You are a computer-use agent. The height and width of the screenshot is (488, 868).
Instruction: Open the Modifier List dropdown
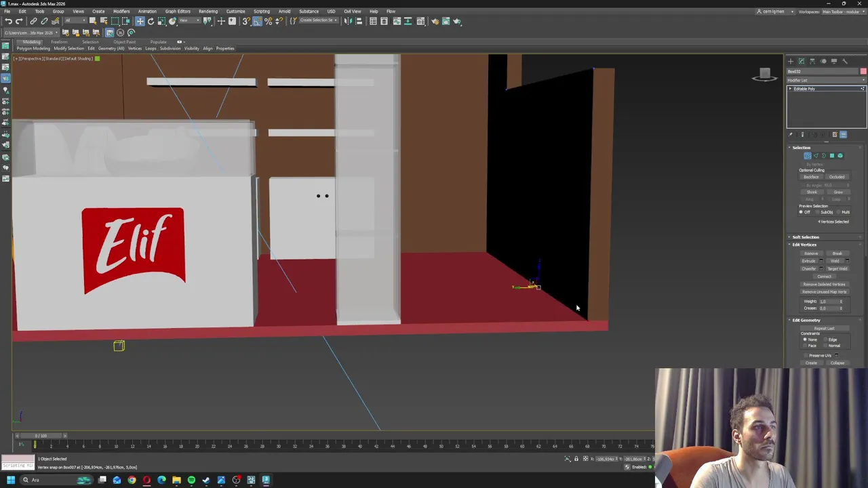[x=826, y=80]
